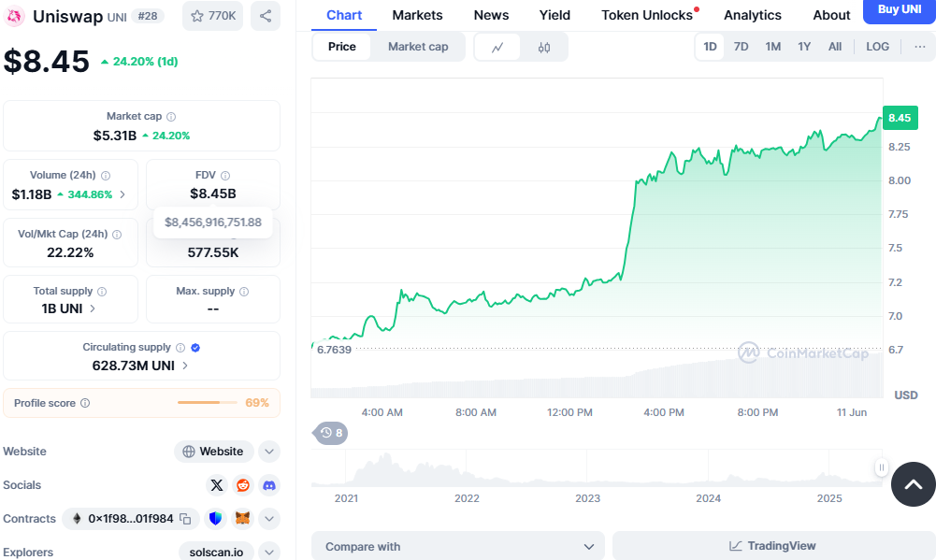The image size is (936, 560).
Task: Add token to MetaMask via fox icon
Action: 242,518
